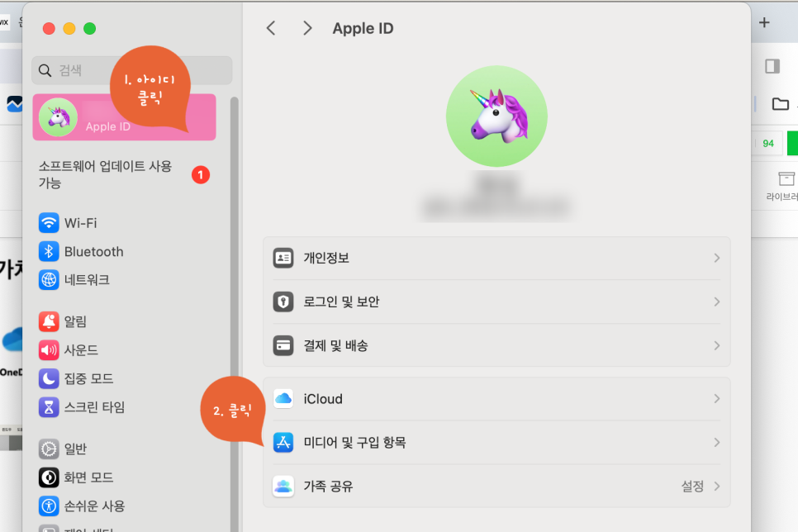The width and height of the screenshot is (798, 532).
Task: Expand iCloud row chevron
Action: [716, 399]
